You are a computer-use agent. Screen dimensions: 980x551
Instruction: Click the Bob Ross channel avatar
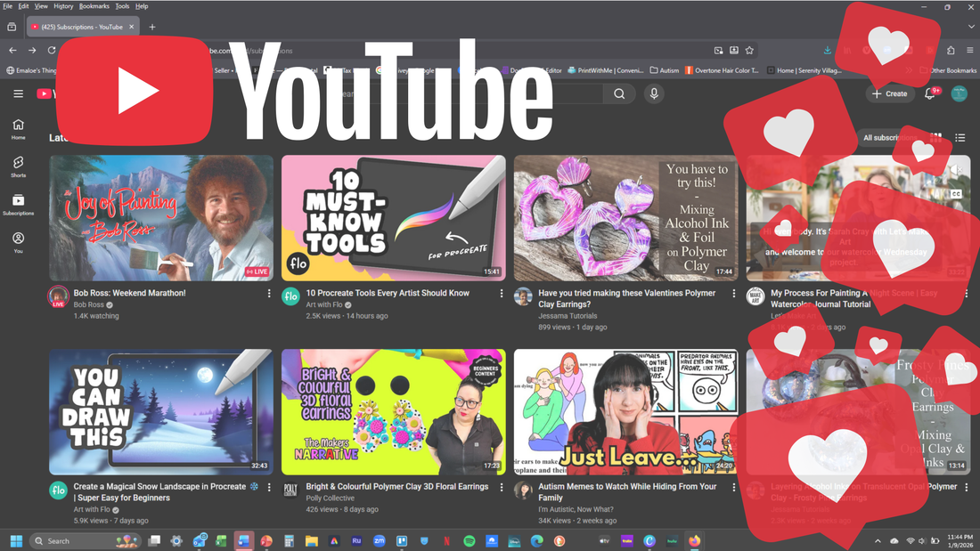[58, 296]
